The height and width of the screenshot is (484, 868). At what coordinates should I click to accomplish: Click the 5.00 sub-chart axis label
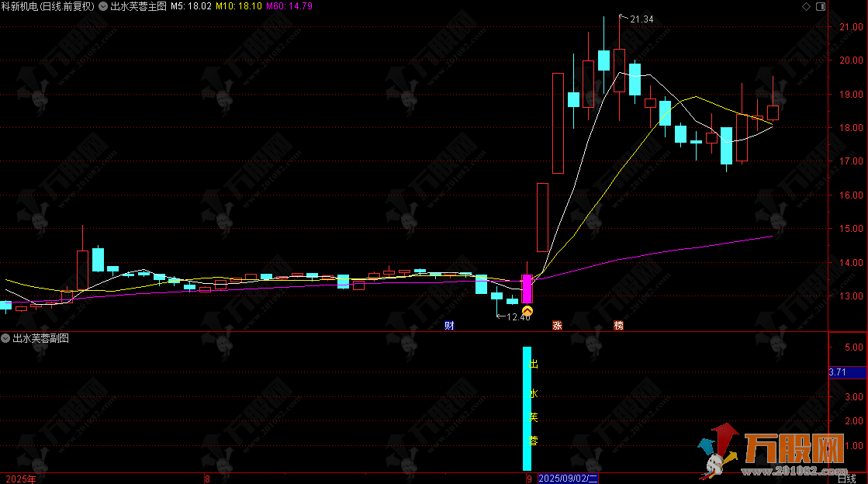[x=854, y=347]
